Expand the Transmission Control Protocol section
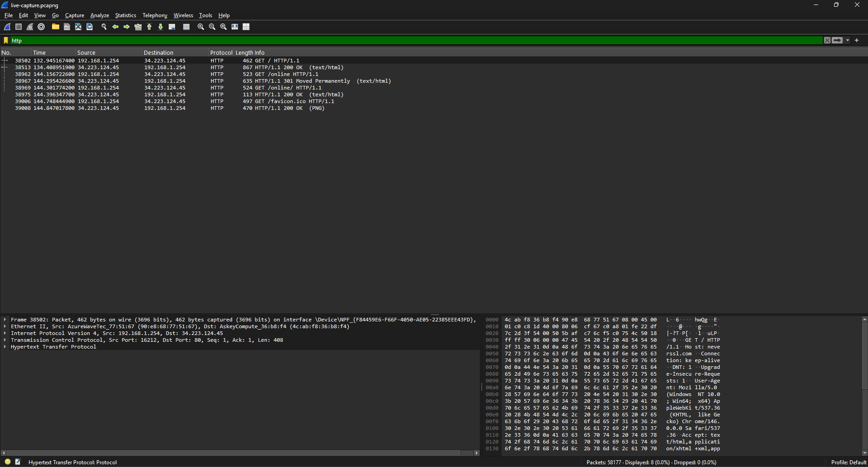Viewport: 868px width, 467px height. pos(5,340)
